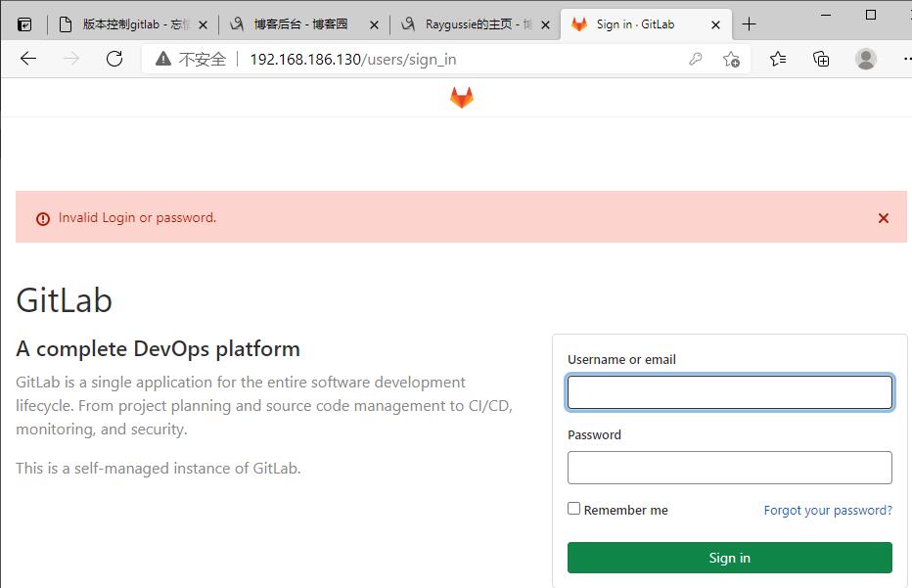Close the 版本控制gitlab tab
912x588 pixels.
click(203, 25)
